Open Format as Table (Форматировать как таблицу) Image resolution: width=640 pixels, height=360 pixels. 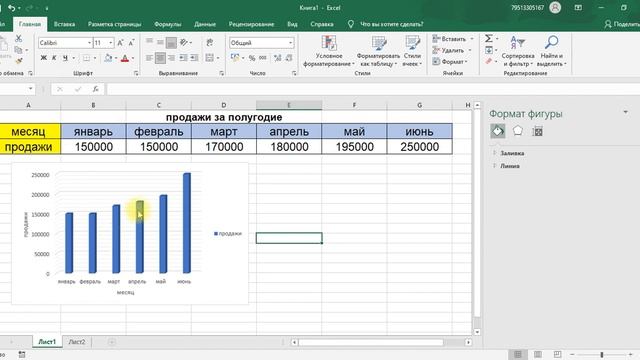(378, 51)
